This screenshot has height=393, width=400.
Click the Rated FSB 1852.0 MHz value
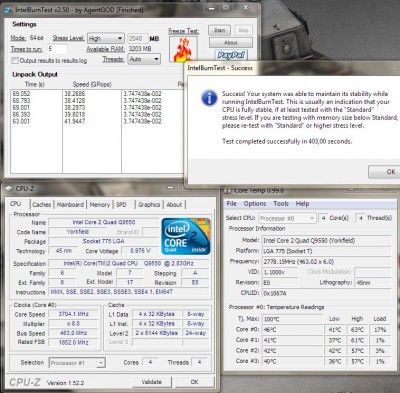[x=73, y=342]
